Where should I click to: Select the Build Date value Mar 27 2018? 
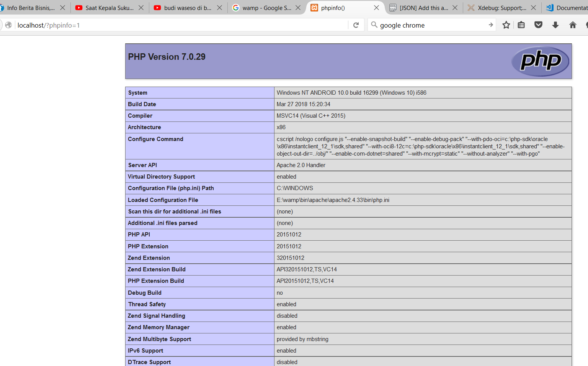303,104
